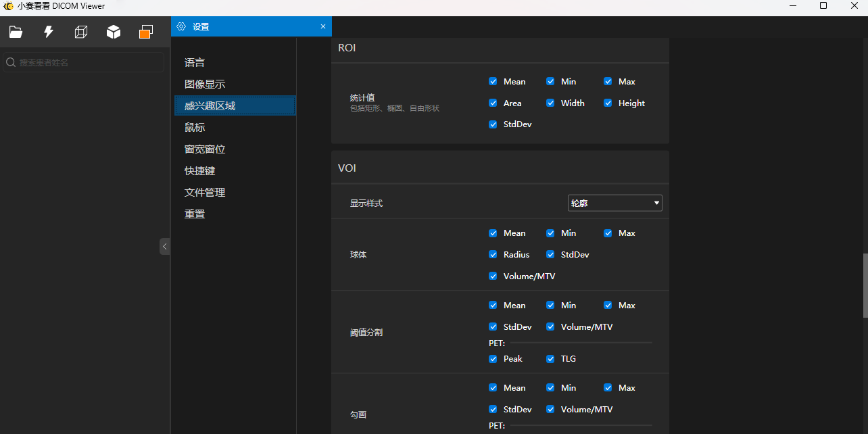Uncheck ROI Mean statistic checkbox
The image size is (868, 434).
(493, 81)
